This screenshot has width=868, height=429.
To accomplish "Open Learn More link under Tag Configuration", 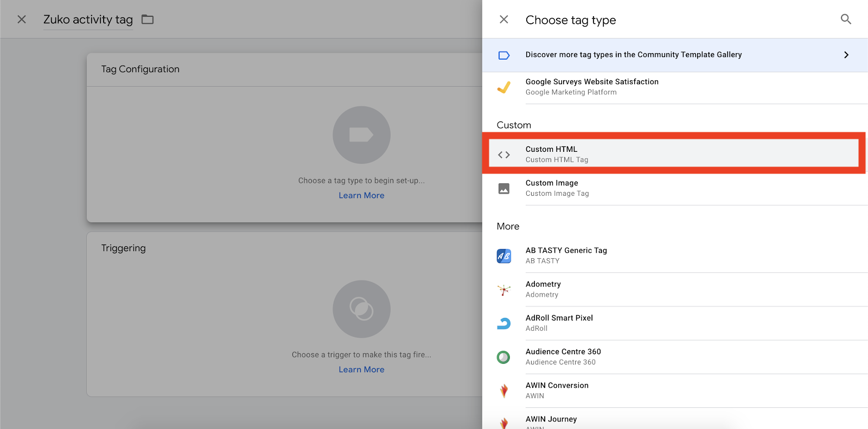I will click(x=361, y=195).
